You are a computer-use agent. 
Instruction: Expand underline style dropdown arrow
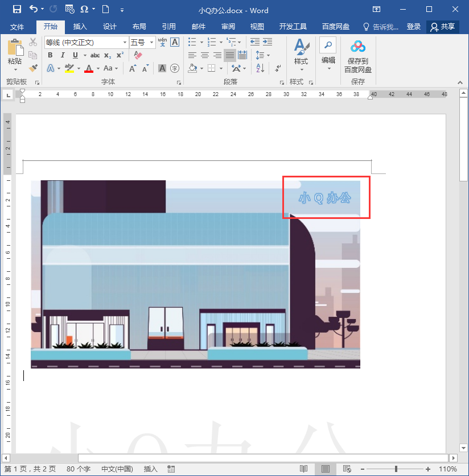(85, 55)
